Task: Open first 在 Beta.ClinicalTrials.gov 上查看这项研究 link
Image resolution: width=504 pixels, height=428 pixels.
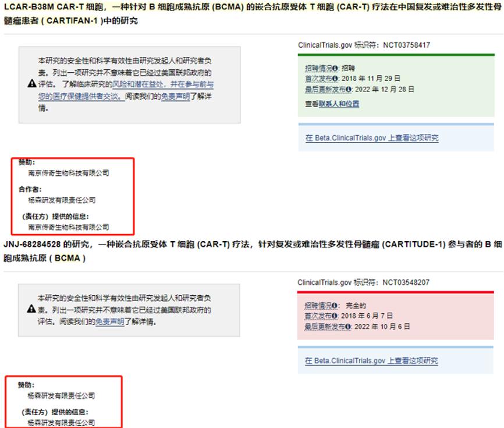Action: pos(372,138)
